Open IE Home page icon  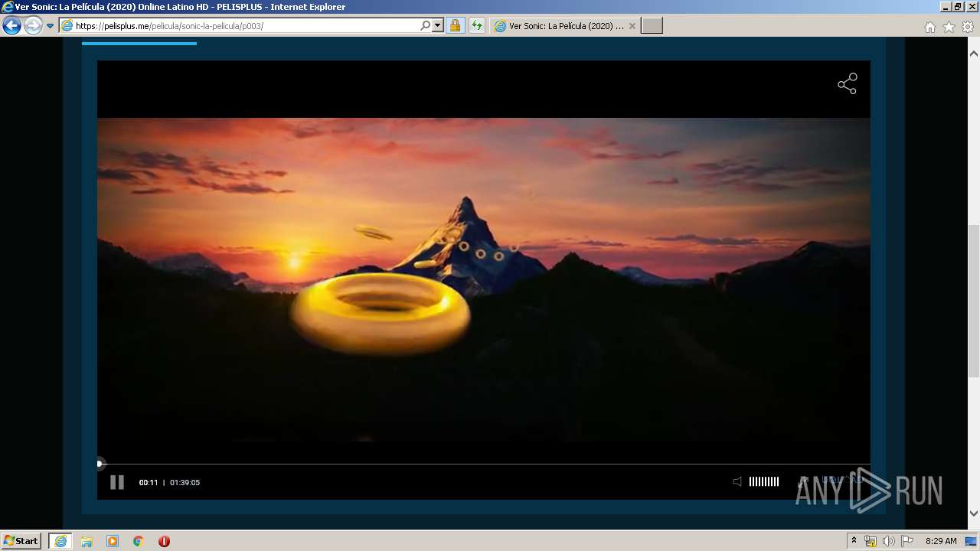[x=929, y=27]
